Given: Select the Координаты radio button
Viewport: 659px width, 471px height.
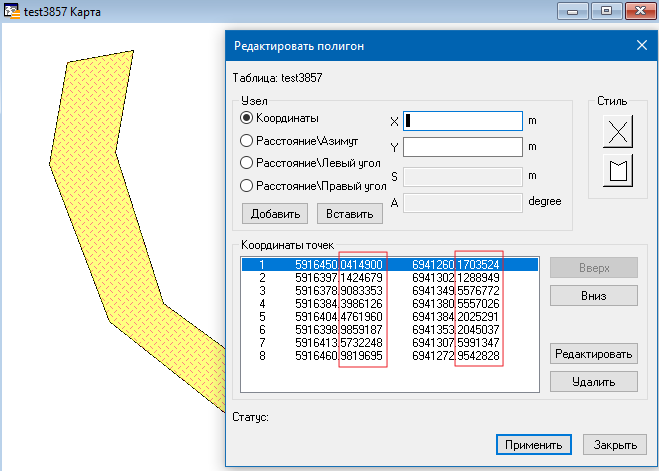Looking at the screenshot, I should point(247,118).
